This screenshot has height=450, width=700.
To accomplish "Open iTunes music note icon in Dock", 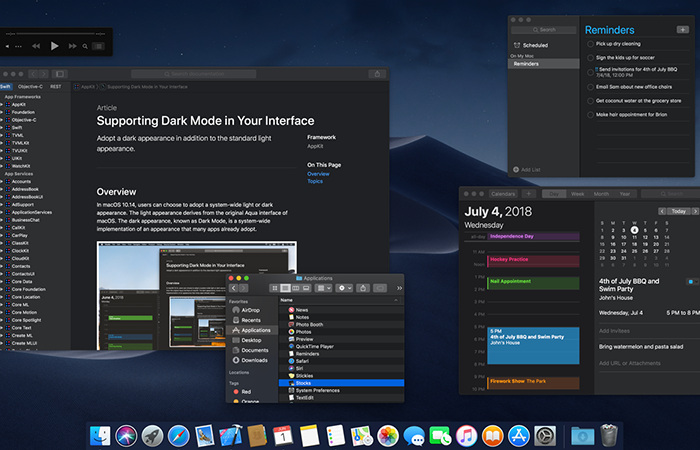I will pos(467,436).
